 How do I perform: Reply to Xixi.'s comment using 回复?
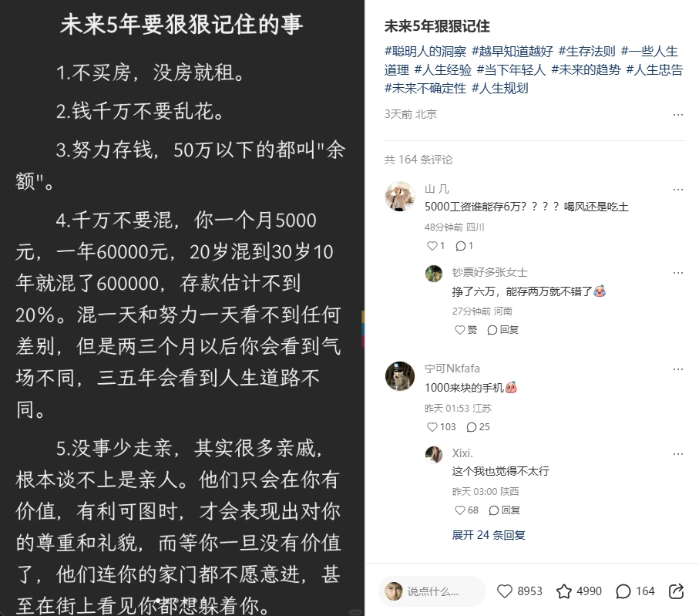coord(505,510)
